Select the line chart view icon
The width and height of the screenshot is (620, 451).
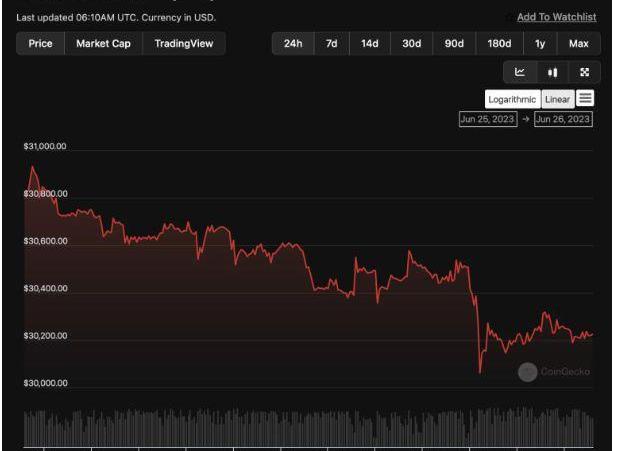tap(520, 72)
